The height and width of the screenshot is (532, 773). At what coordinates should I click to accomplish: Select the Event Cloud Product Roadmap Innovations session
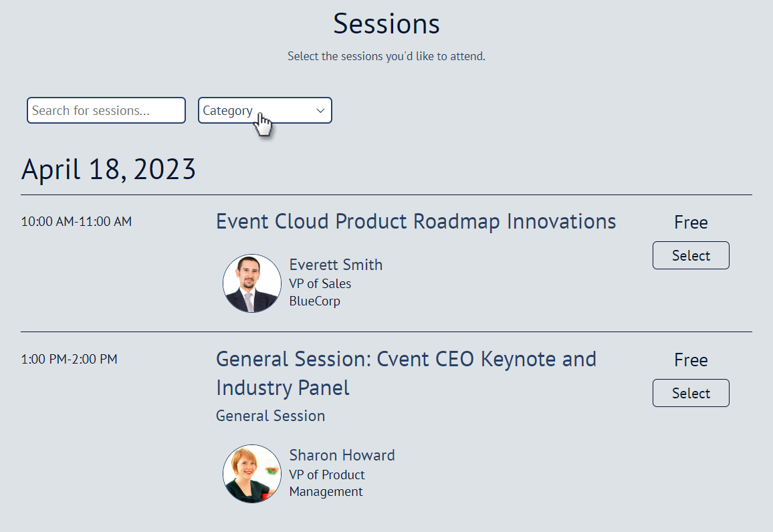[x=691, y=255]
